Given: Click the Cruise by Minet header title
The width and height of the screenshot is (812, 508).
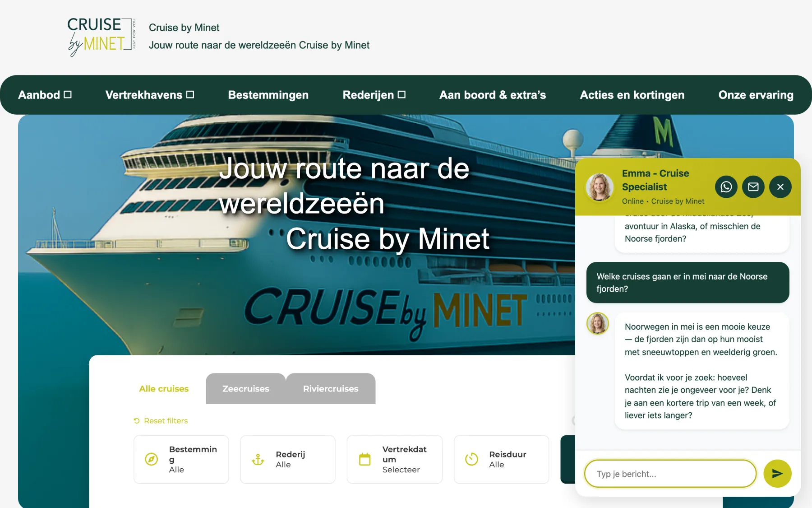Looking at the screenshot, I should click(184, 28).
